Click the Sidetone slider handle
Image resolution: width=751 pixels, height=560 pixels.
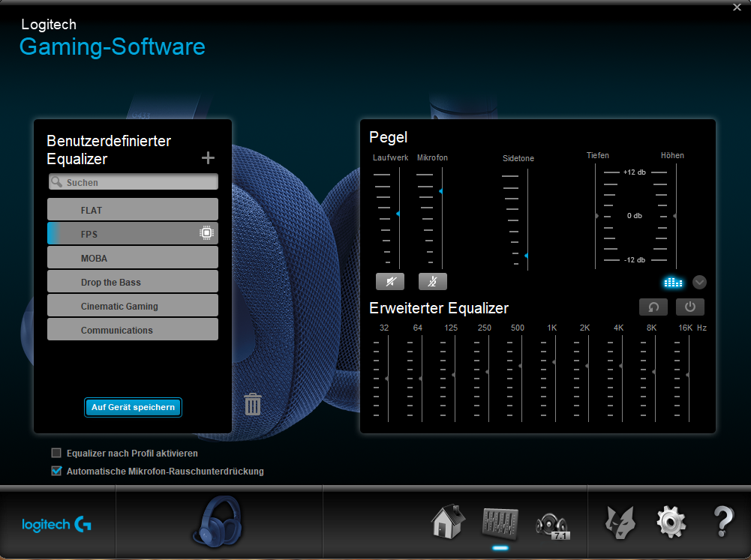[x=527, y=256]
